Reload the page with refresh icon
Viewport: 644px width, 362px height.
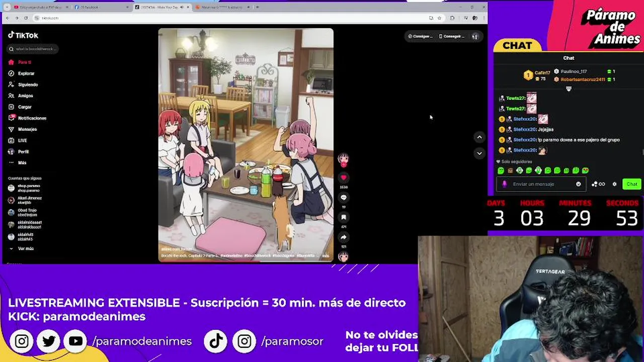(26, 18)
